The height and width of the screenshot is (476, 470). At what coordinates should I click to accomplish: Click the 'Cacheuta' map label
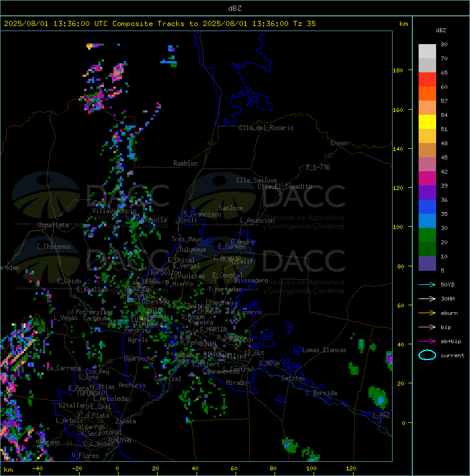point(97,318)
